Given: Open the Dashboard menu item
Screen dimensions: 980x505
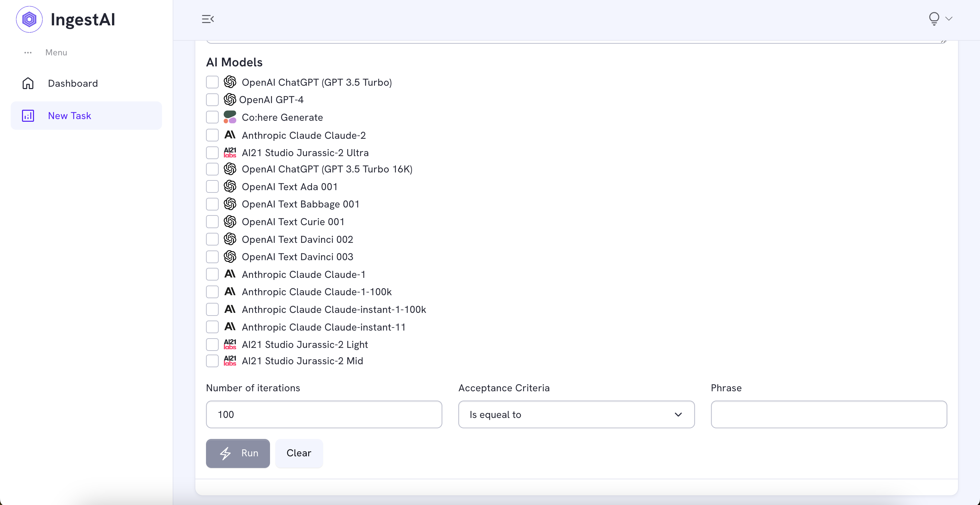Looking at the screenshot, I should coord(73,83).
